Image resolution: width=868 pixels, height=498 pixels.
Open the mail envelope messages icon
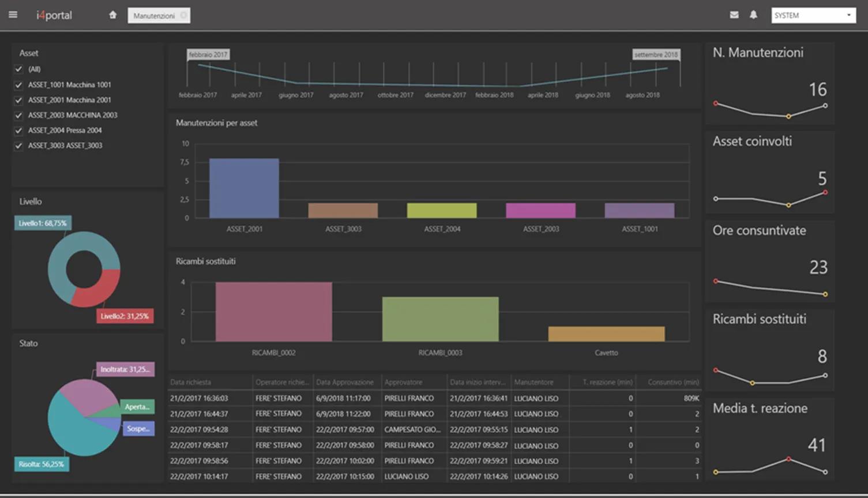[734, 15]
